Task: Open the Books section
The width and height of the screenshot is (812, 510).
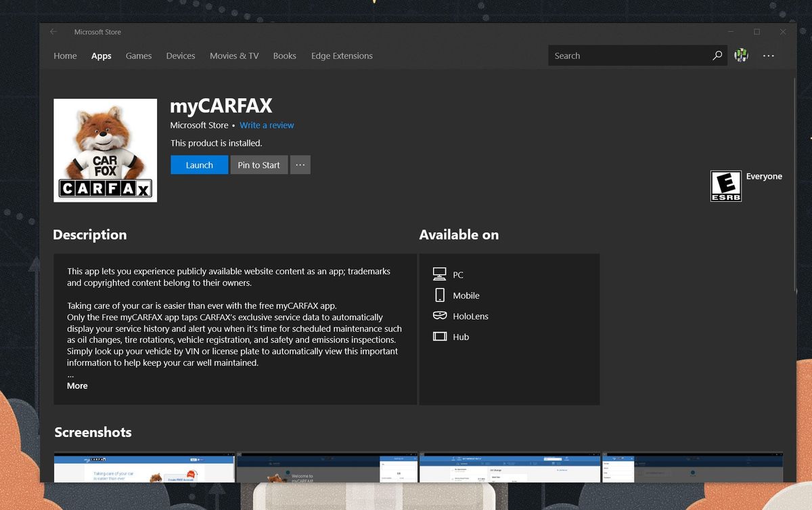Action: (284, 56)
